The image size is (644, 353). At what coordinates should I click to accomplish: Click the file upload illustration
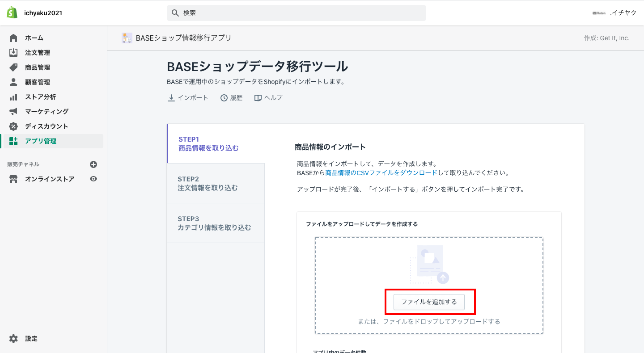coord(429,264)
